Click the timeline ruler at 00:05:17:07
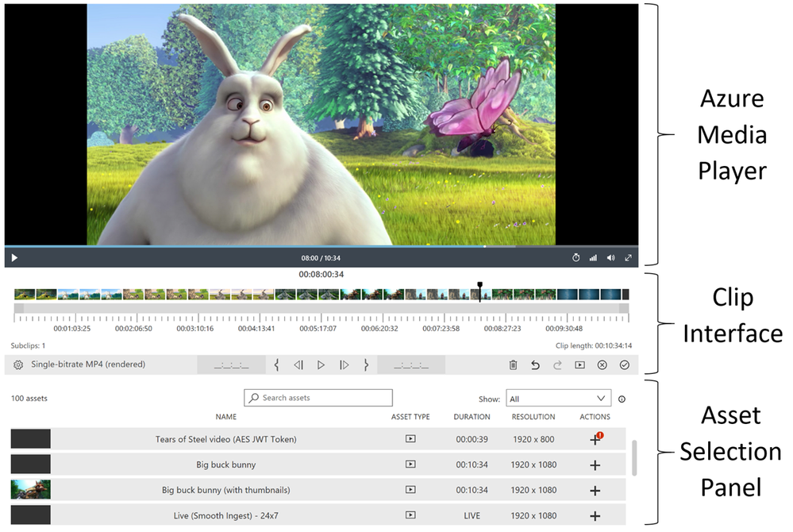793x532 pixels. 318,328
